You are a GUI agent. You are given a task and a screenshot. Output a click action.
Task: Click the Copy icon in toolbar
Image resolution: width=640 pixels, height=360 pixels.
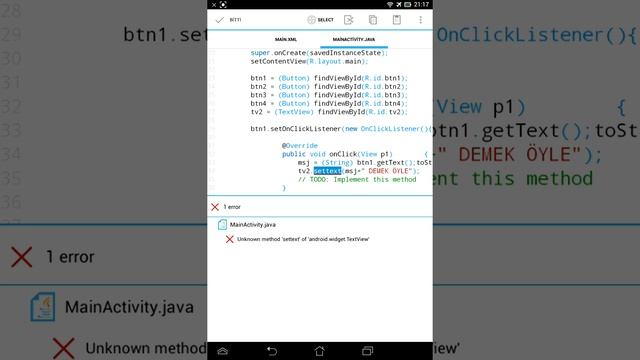tap(373, 20)
